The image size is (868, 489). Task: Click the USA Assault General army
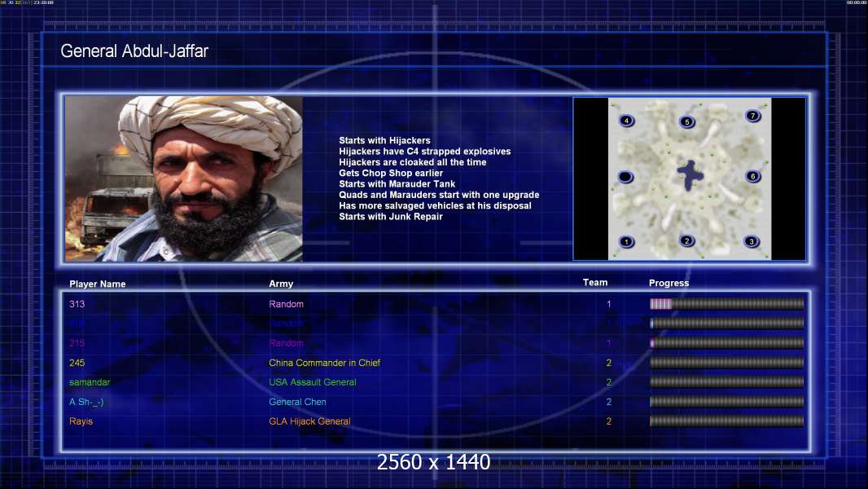coord(312,382)
